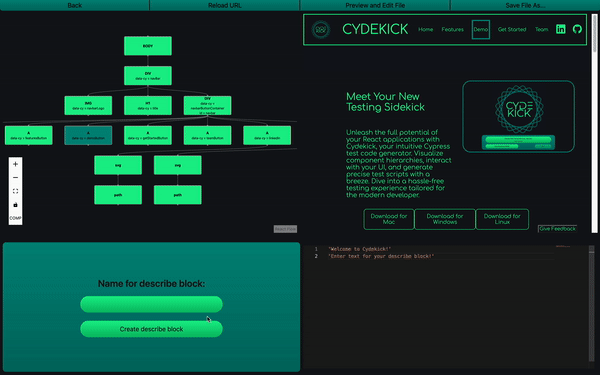Zoom out the React Flow tree view
This screenshot has width=600, height=375.
coord(15,178)
